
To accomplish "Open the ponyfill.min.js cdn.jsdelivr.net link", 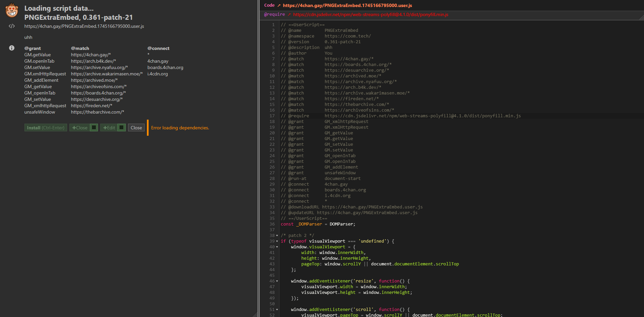I will (371, 14).
